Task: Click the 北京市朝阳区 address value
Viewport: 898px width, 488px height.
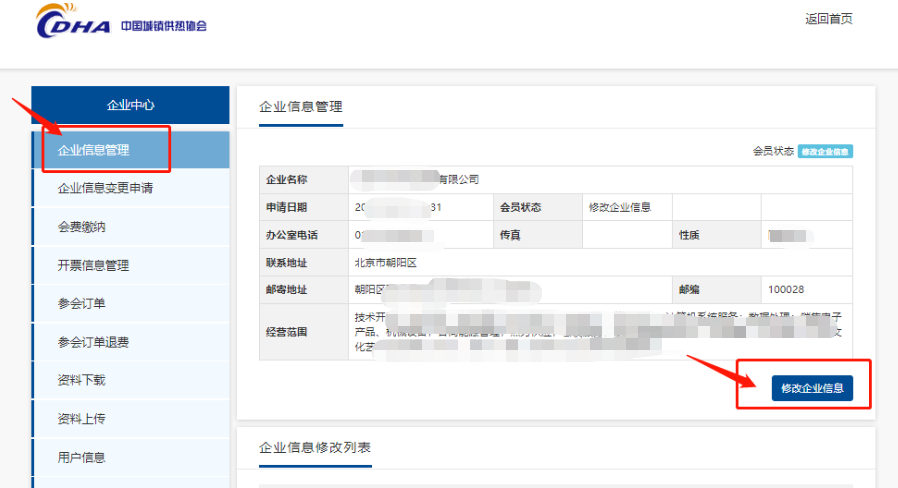Action: [385, 263]
